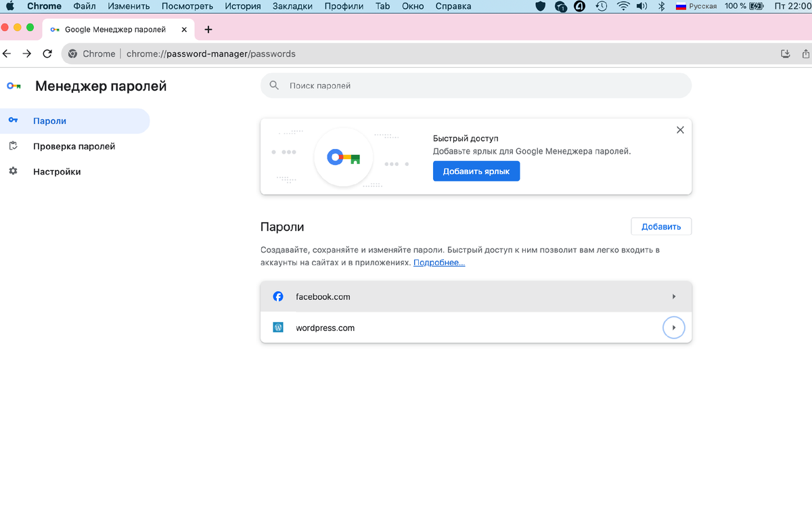Click the Добавить password button
The width and height of the screenshot is (812, 505).
[661, 226]
